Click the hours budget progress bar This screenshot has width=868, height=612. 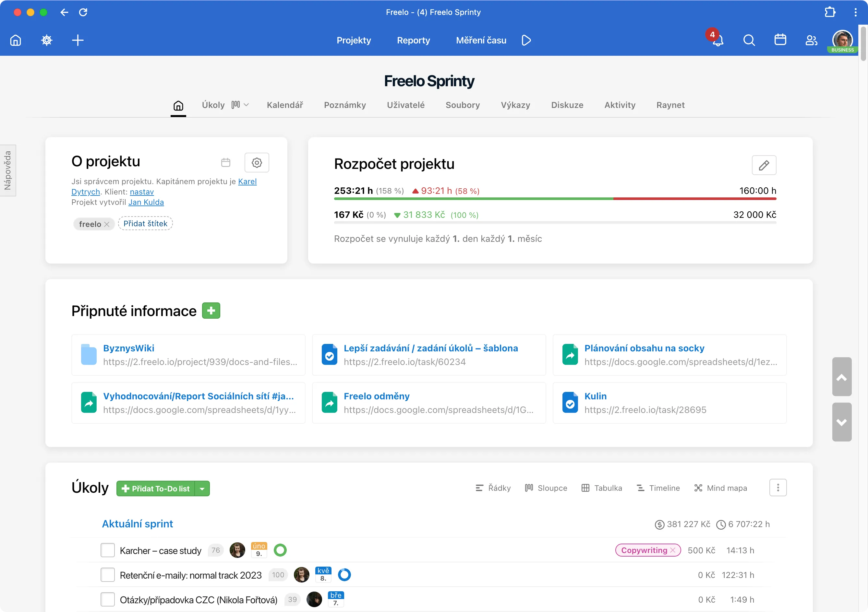click(x=555, y=198)
